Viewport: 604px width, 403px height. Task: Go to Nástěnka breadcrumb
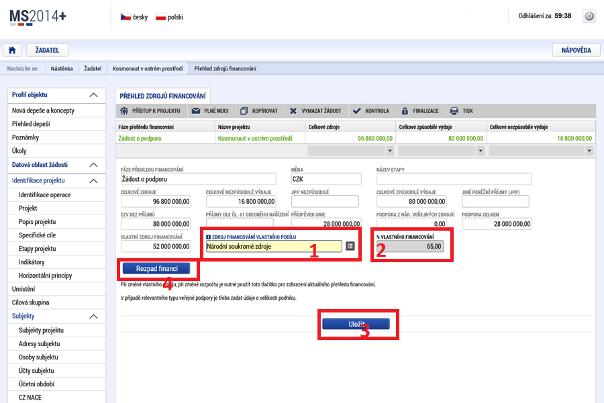[62, 69]
